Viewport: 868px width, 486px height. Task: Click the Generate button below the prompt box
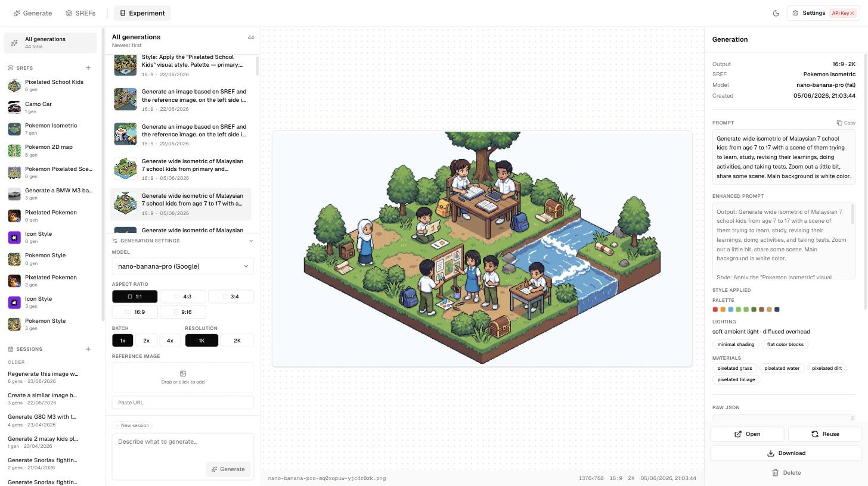228,469
